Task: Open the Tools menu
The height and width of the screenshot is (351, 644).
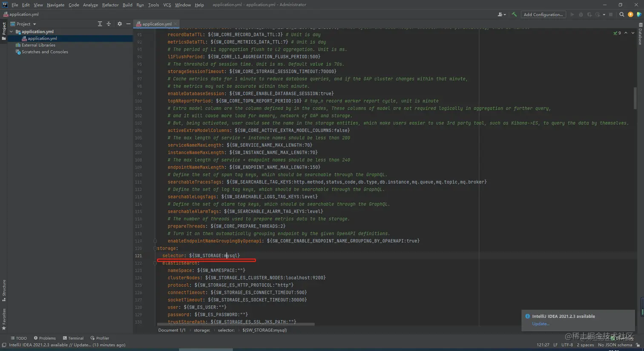Action: [x=153, y=5]
